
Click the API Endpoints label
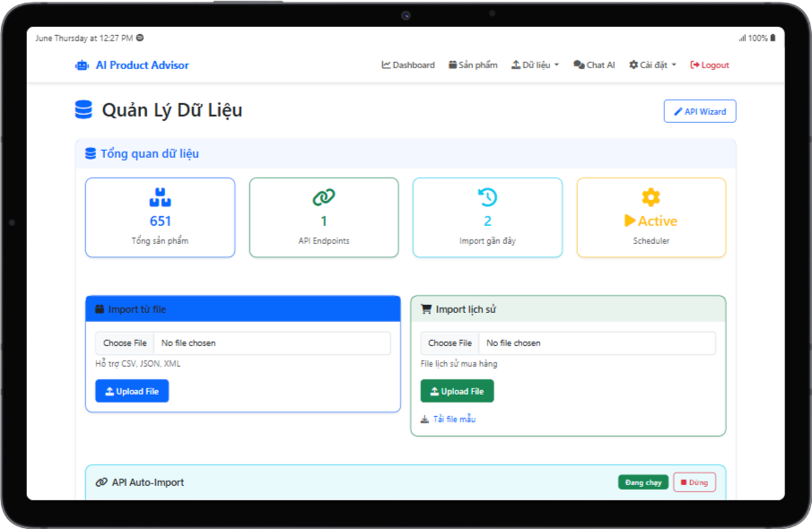point(324,240)
